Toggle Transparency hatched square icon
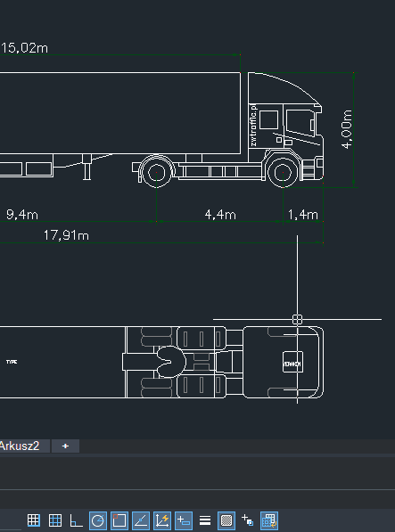Viewport: 395px width, 532px height. pyautogui.click(x=226, y=520)
